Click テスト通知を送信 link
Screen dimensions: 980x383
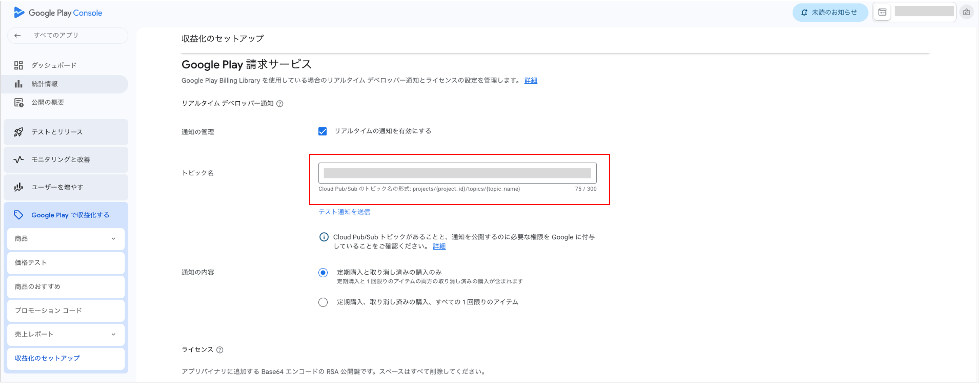[344, 212]
